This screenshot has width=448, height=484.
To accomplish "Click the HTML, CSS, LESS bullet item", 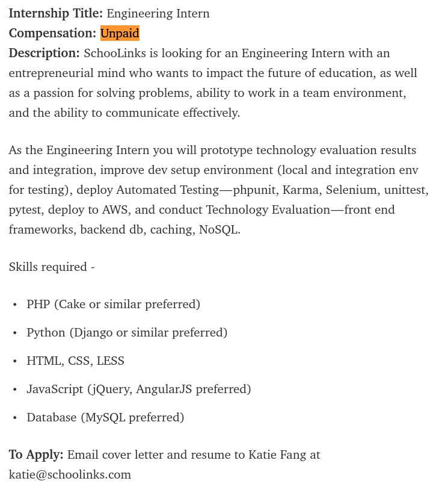I will click(x=75, y=361).
